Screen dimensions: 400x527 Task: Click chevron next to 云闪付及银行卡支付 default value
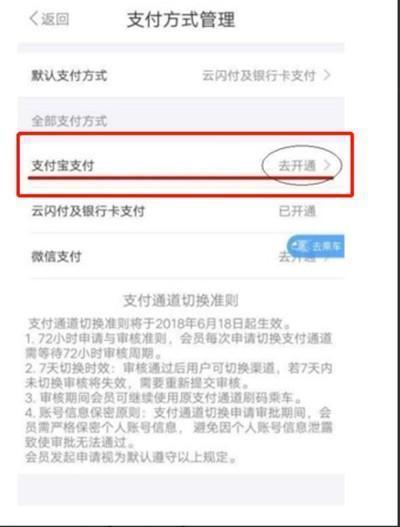coord(326,75)
